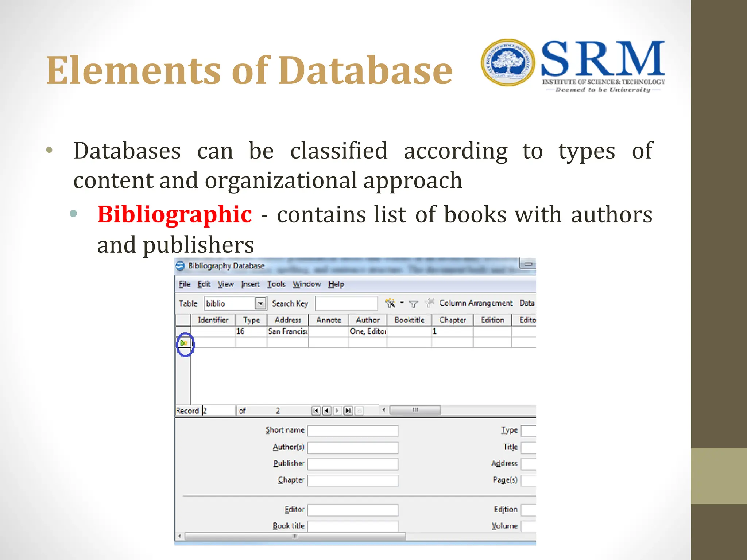Click the Standard Filter funnel icon
This screenshot has height=560, width=747.
tap(413, 304)
